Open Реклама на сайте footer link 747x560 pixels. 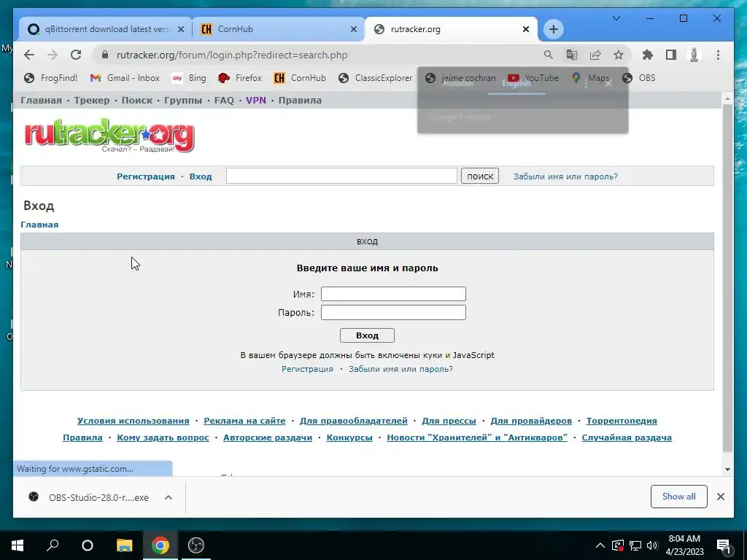point(244,421)
